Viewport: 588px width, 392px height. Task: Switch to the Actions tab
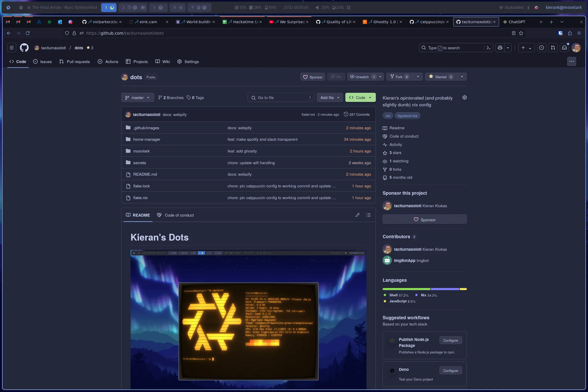click(108, 62)
